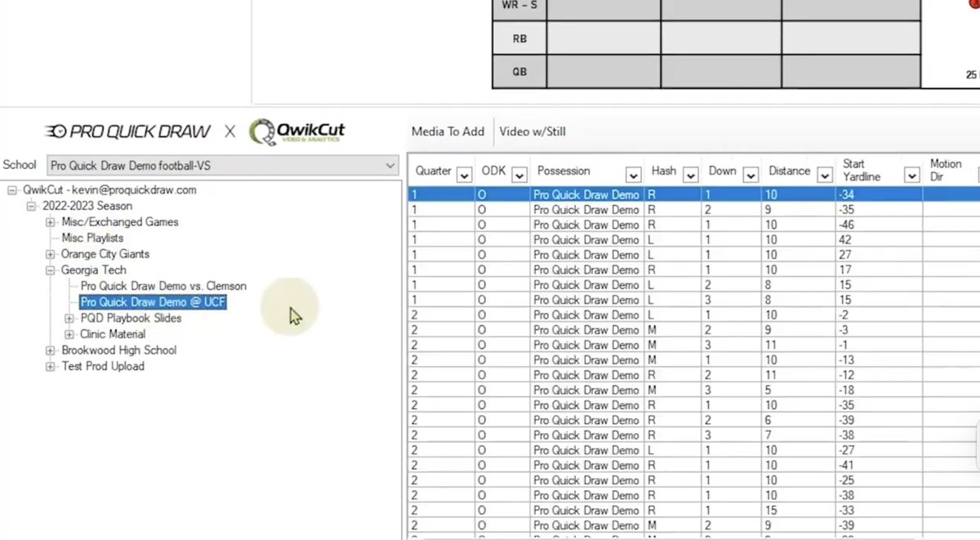Click the Start Yardline cell -2
This screenshot has width=980, height=540.
click(x=879, y=315)
